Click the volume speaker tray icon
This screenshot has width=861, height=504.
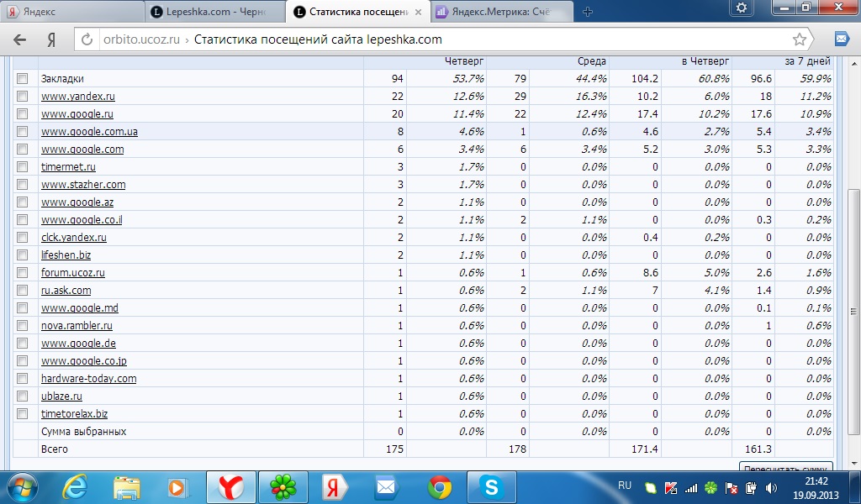pos(771,487)
